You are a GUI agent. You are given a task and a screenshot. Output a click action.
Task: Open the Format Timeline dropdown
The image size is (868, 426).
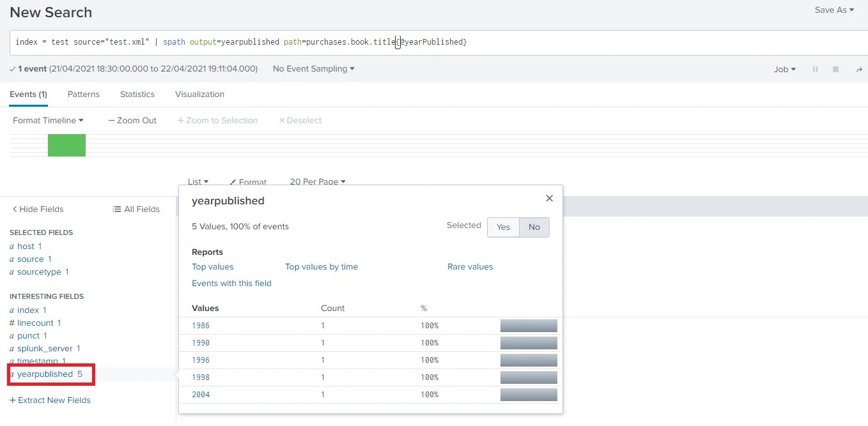(47, 120)
